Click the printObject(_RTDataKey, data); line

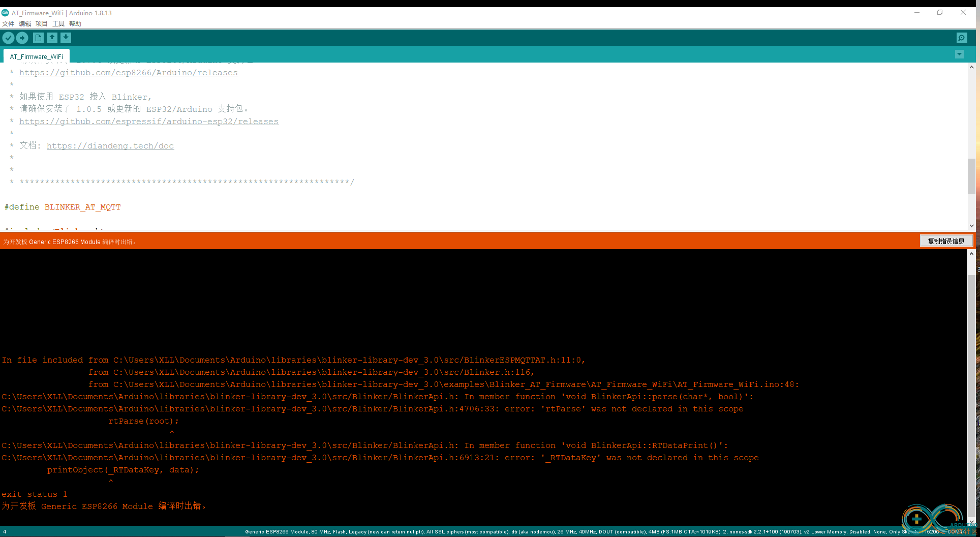[124, 470]
